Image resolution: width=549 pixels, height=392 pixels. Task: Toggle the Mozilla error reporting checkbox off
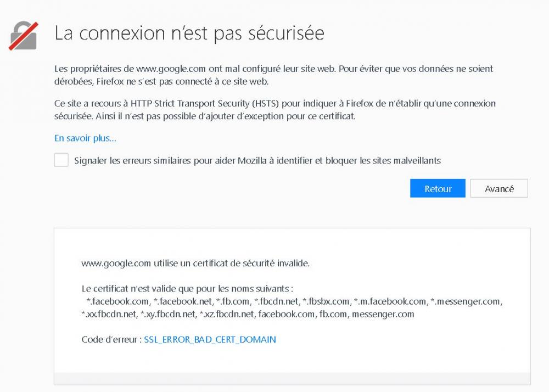click(61, 160)
